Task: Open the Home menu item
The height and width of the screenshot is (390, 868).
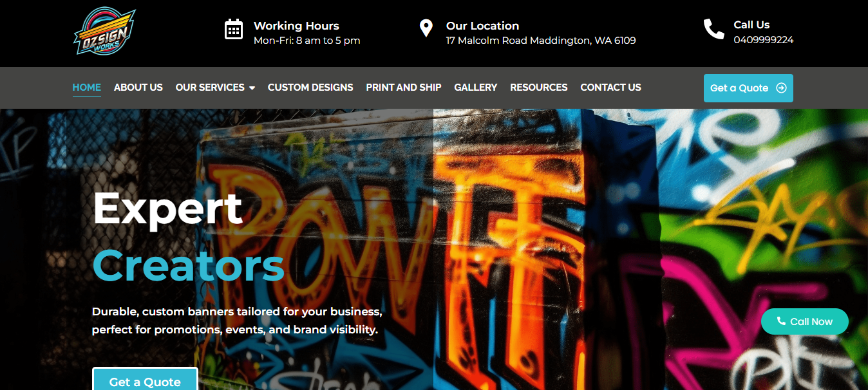Action: 86,88
